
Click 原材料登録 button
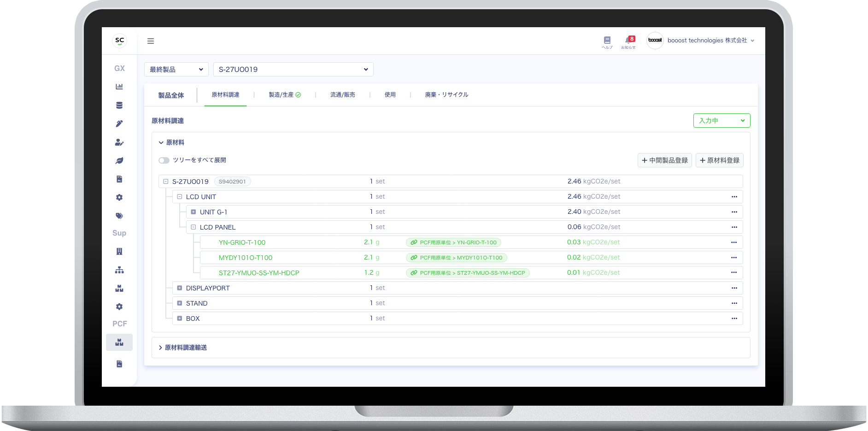(719, 160)
